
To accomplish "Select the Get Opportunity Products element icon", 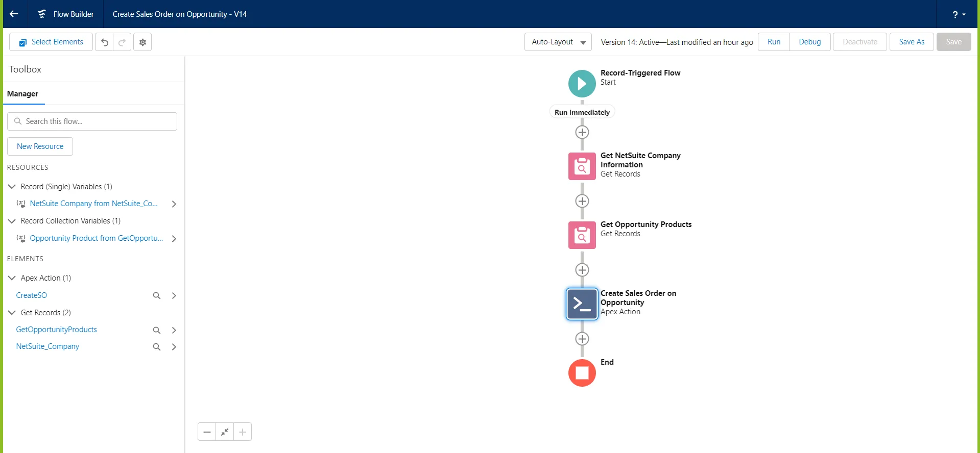I will click(x=582, y=235).
